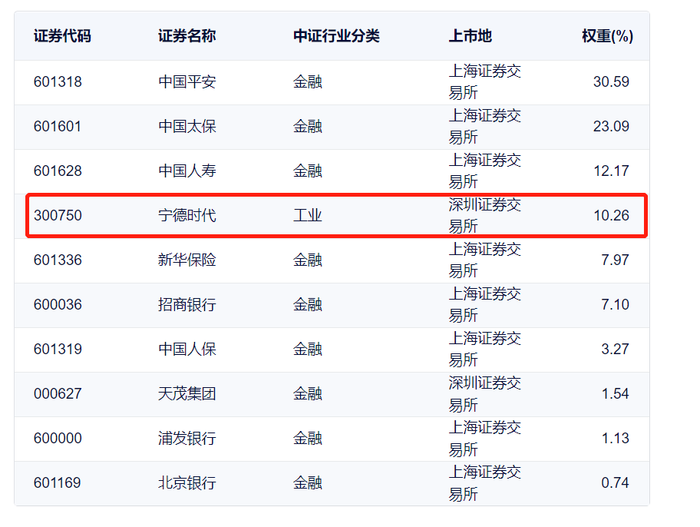The height and width of the screenshot is (527, 700).
Task: Click stock code 300750
Action: click(57, 215)
